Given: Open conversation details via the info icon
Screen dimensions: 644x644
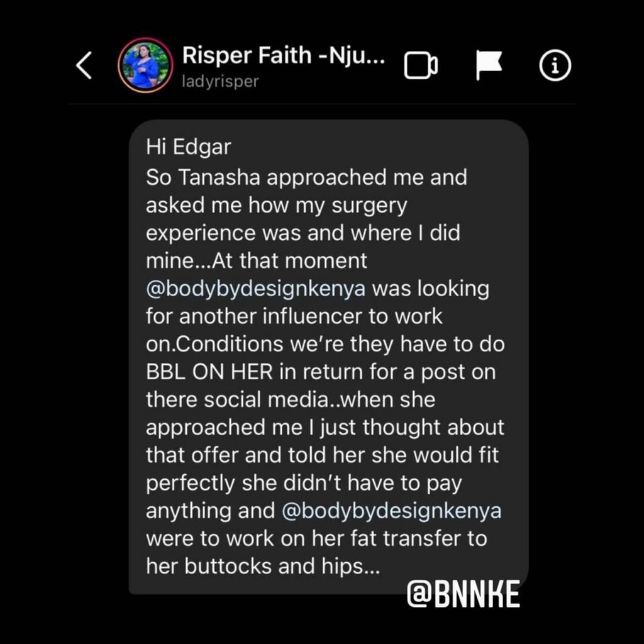Looking at the screenshot, I should tap(555, 65).
